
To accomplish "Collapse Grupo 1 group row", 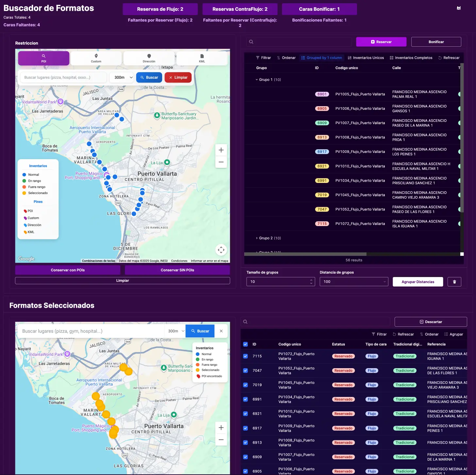I will click(257, 80).
